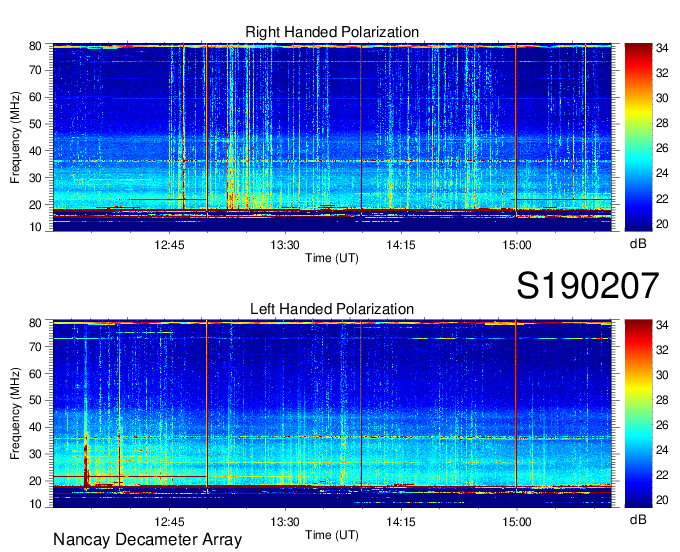
Task: Click the S190207 observation label
Action: click(x=588, y=285)
